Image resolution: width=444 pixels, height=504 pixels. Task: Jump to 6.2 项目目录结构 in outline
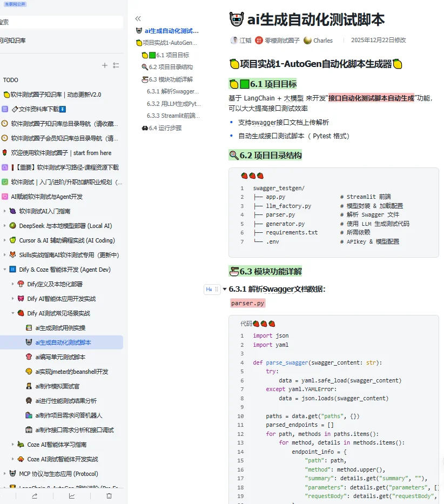coord(167,67)
